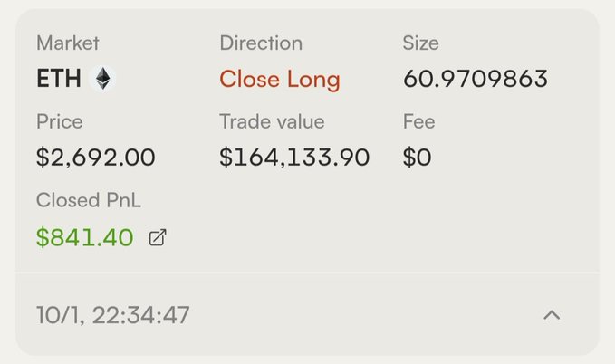
Task: Click the Fee label
Action: point(418,121)
